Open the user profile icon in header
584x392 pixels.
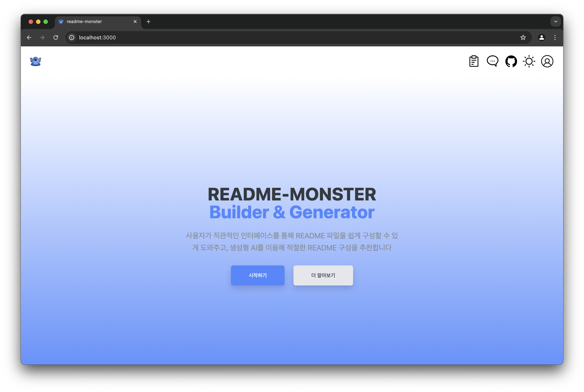pos(547,61)
